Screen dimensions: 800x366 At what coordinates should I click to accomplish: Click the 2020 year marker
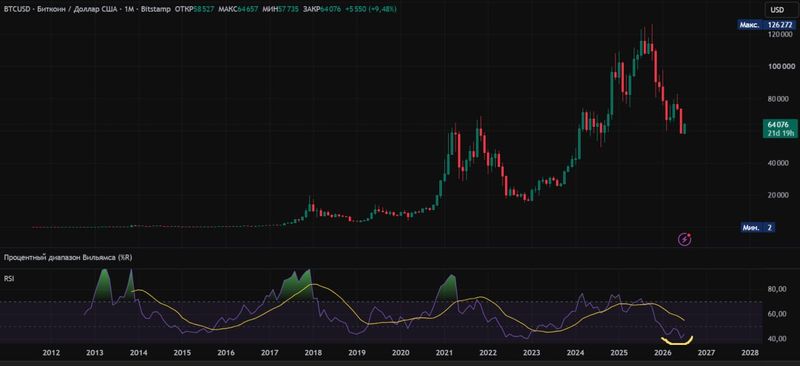(401, 353)
